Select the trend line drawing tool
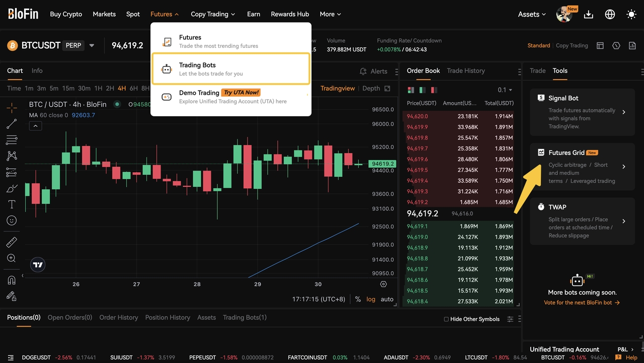This screenshot has width=644, height=363. [12, 124]
